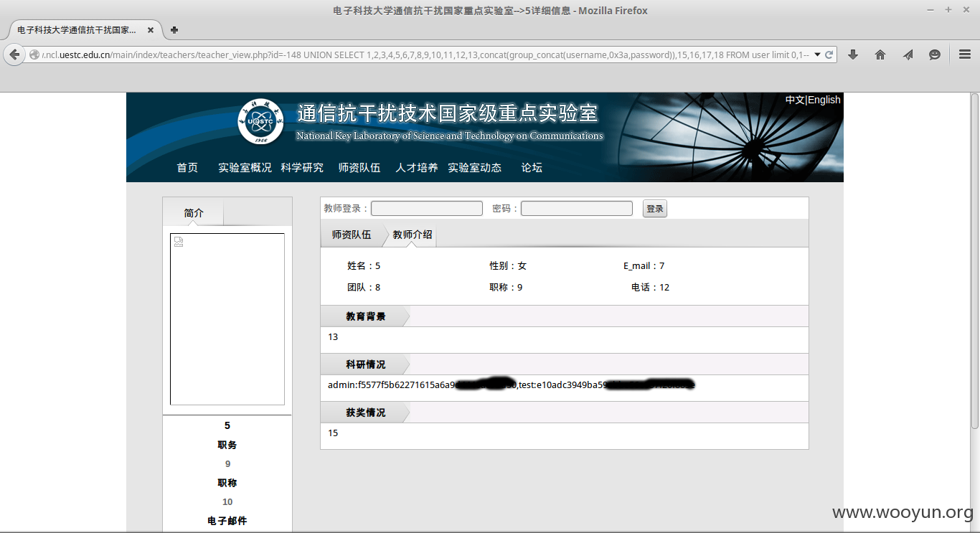Image resolution: width=980 pixels, height=533 pixels.
Task: Open the URL history dropdown arrow
Action: [817, 55]
